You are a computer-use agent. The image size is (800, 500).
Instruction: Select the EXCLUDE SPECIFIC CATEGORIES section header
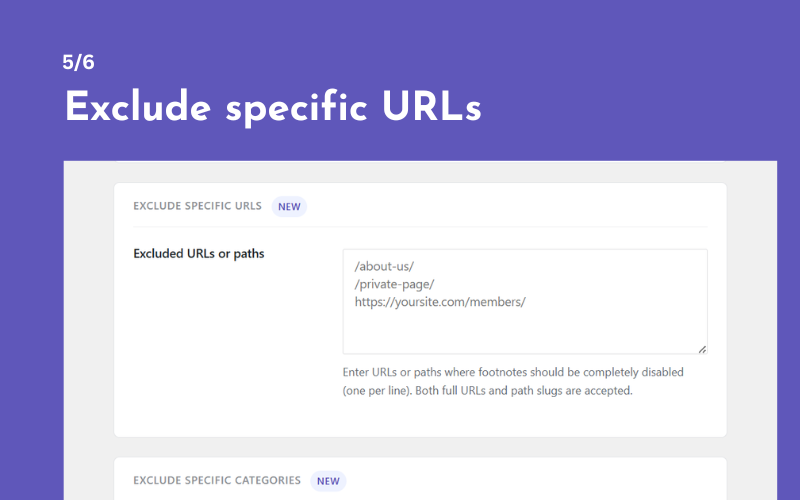click(x=217, y=481)
